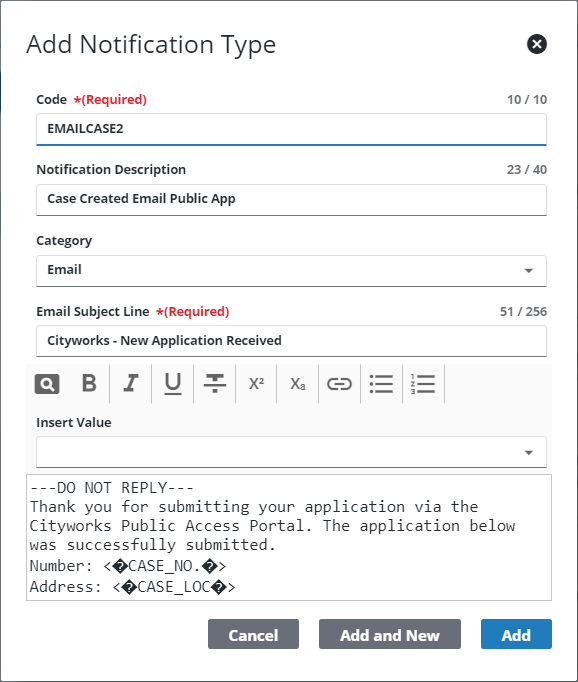
Task: Click the blue Add button
Action: click(516, 634)
